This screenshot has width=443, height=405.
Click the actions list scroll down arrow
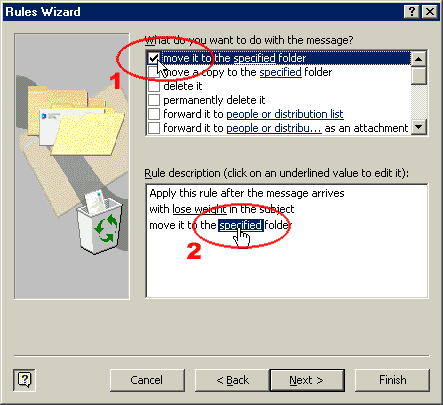(x=419, y=127)
